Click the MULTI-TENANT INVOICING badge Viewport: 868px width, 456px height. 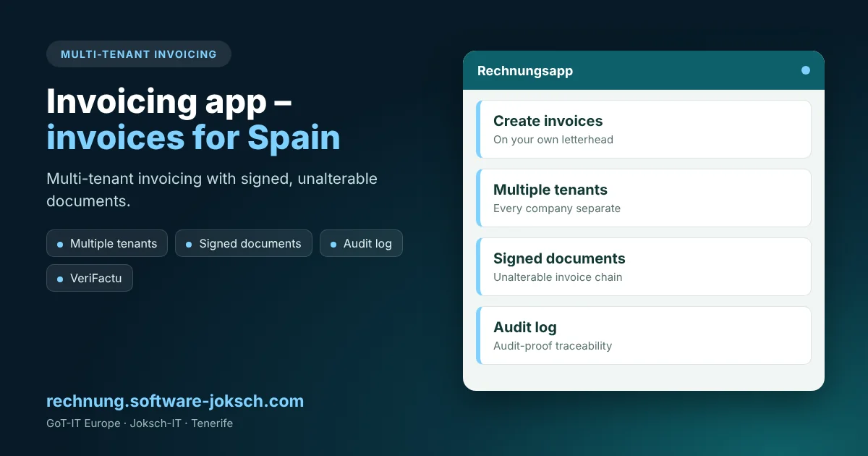point(139,54)
